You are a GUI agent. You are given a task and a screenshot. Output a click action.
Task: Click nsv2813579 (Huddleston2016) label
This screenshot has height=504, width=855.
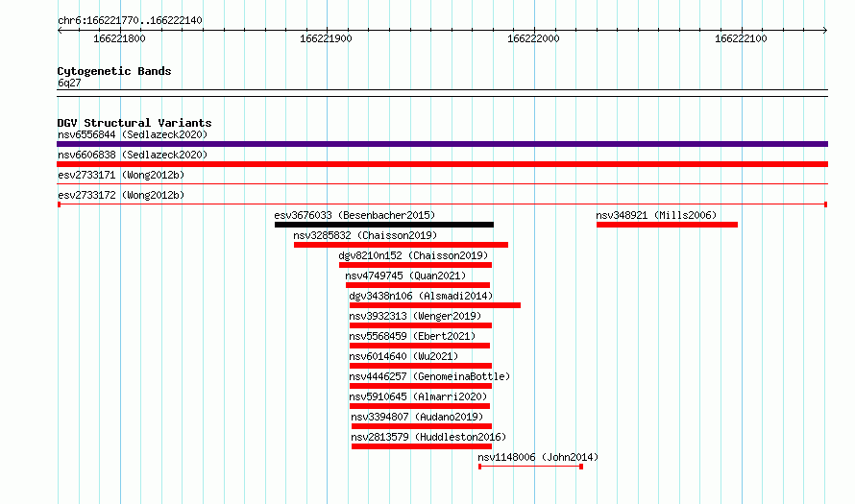point(428,437)
